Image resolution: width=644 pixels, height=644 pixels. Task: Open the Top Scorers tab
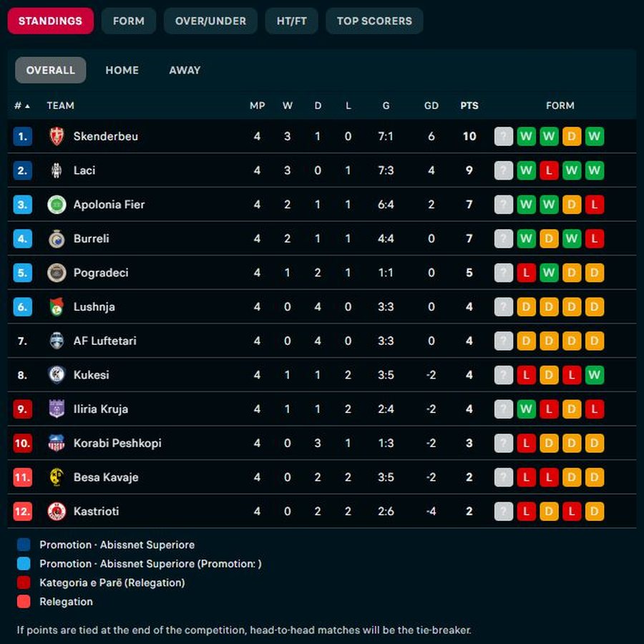[x=374, y=21]
